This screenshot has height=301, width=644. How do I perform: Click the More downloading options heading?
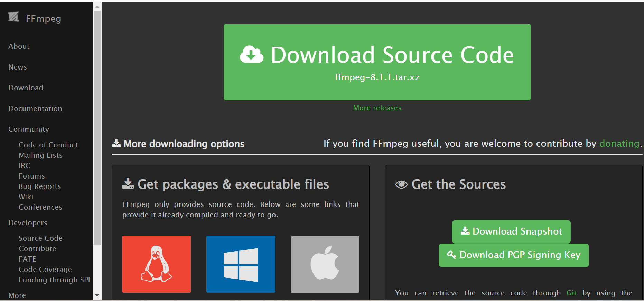click(x=184, y=144)
